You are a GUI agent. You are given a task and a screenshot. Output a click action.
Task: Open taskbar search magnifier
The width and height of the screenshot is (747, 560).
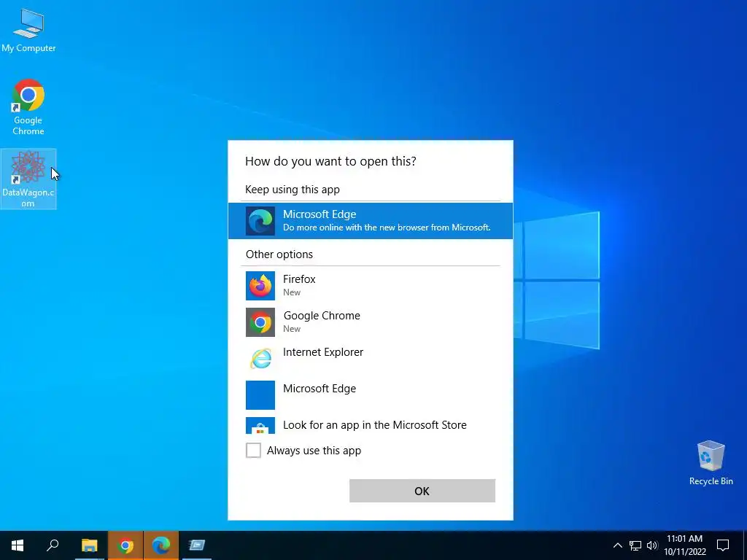53,545
